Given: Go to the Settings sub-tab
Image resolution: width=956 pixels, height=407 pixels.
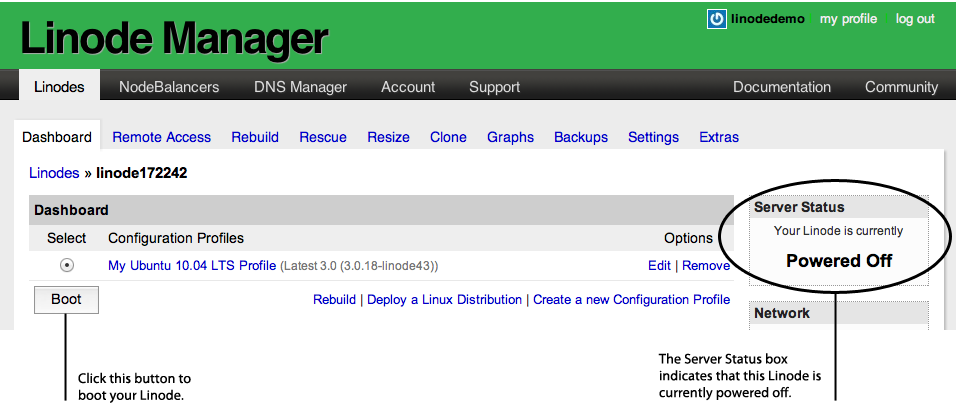Looking at the screenshot, I should 653,137.
